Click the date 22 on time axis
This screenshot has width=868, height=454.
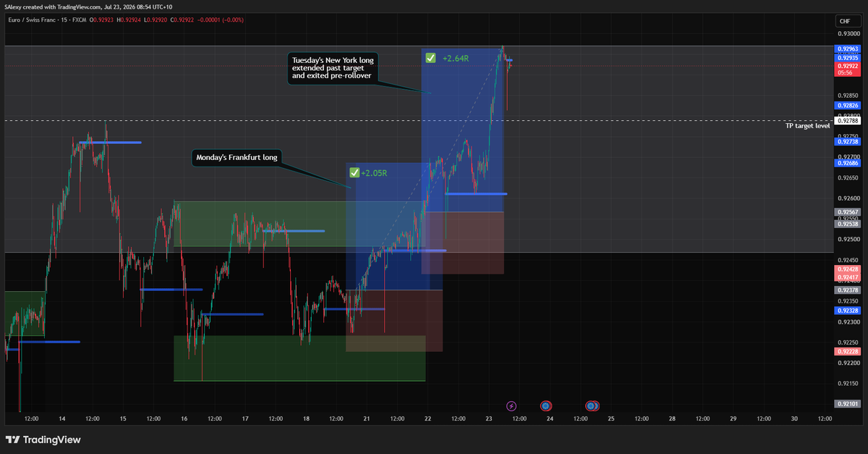428,419
